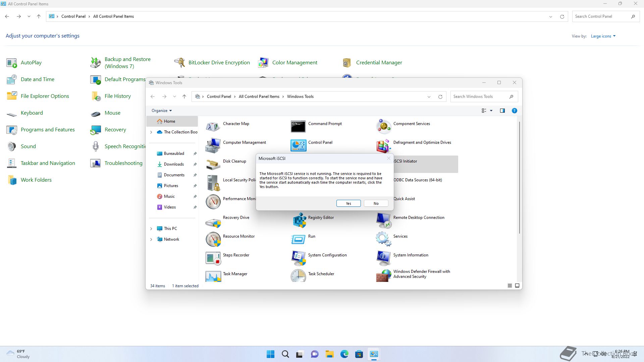Image resolution: width=644 pixels, height=362 pixels.
Task: Close the Microsoft iSCSI dialog
Action: tap(389, 158)
